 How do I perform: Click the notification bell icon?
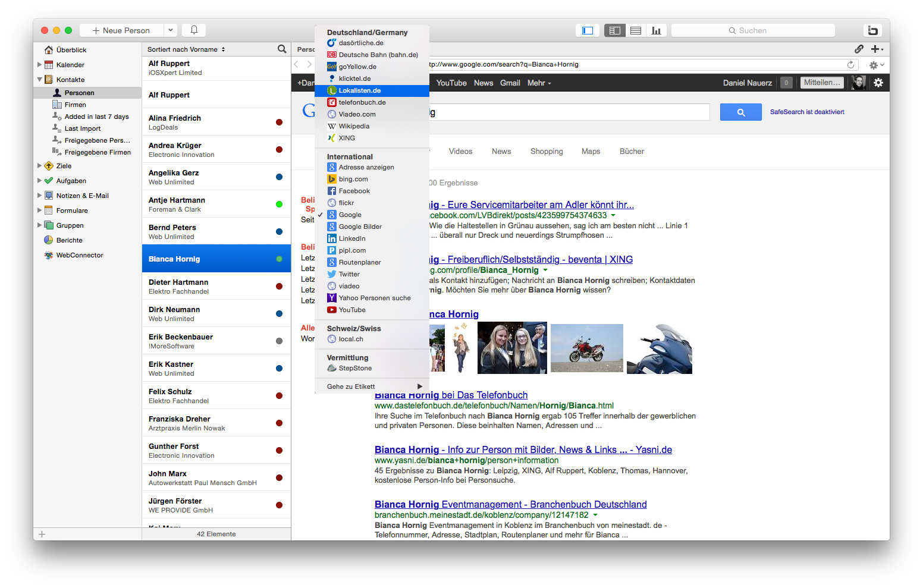pyautogui.click(x=194, y=30)
